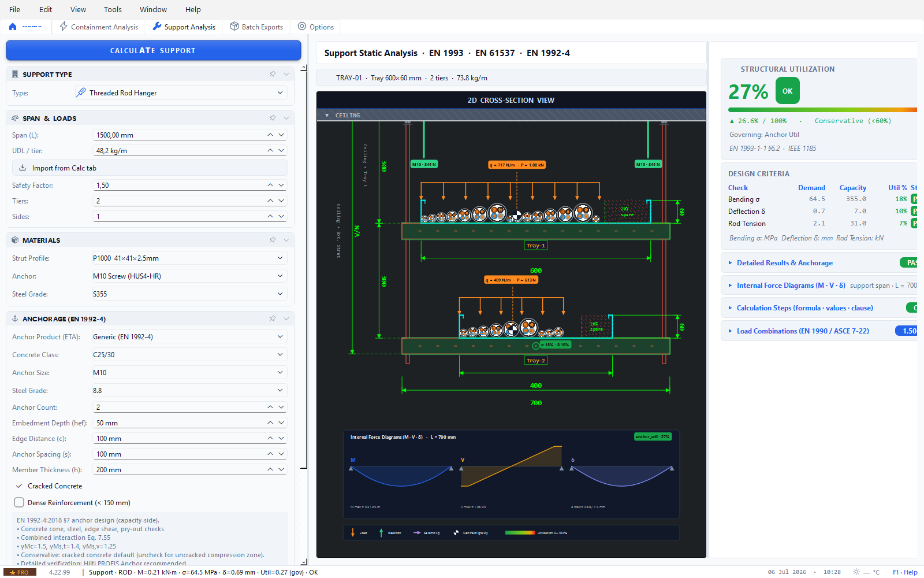Click the Batch Exports box icon

(234, 27)
